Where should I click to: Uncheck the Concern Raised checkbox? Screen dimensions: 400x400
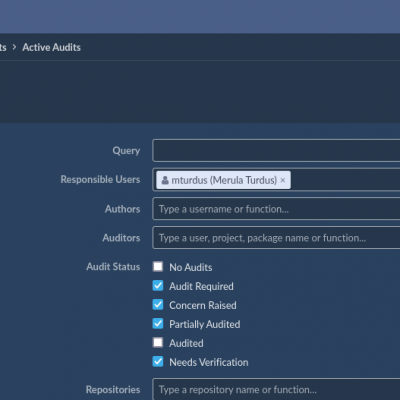point(158,305)
